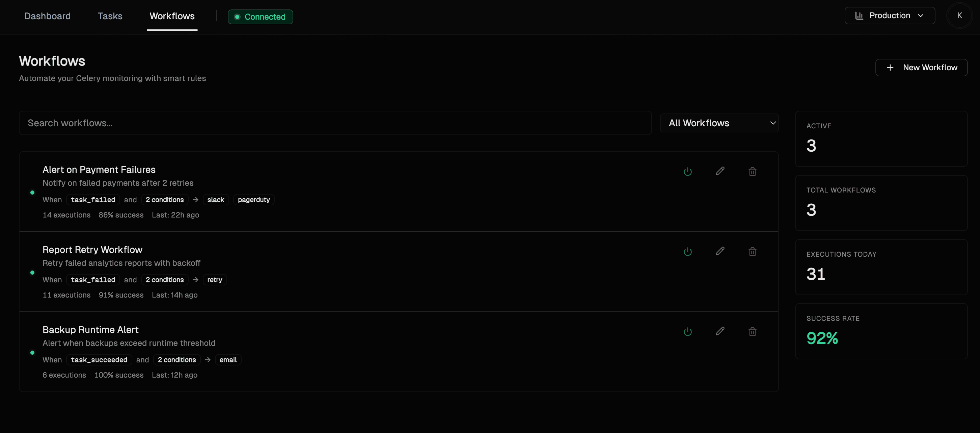Click trash icon for Backup Runtime Alert
Viewport: 980px width, 433px height.
pos(752,332)
